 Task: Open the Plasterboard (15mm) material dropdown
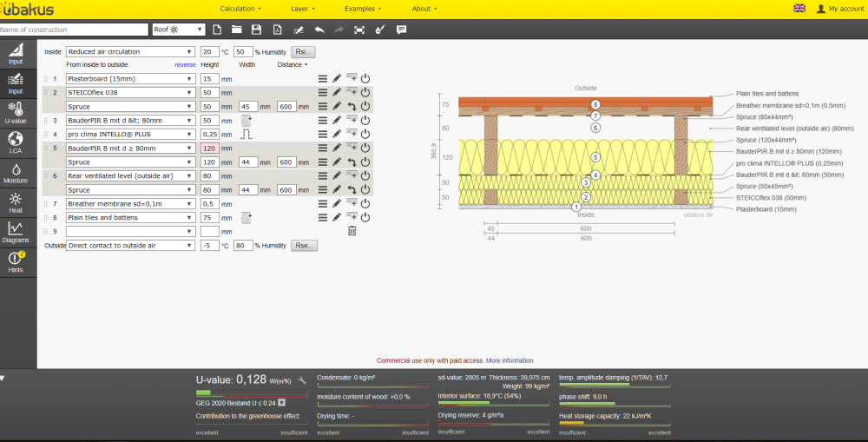(x=131, y=79)
